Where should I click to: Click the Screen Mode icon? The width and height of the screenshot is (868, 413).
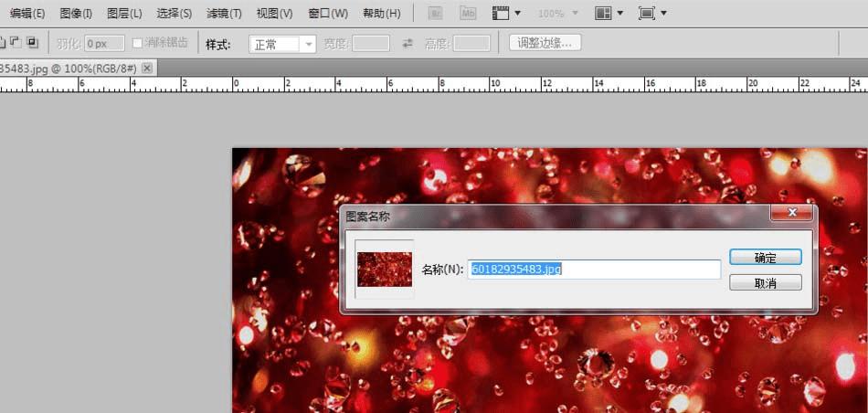click(646, 14)
